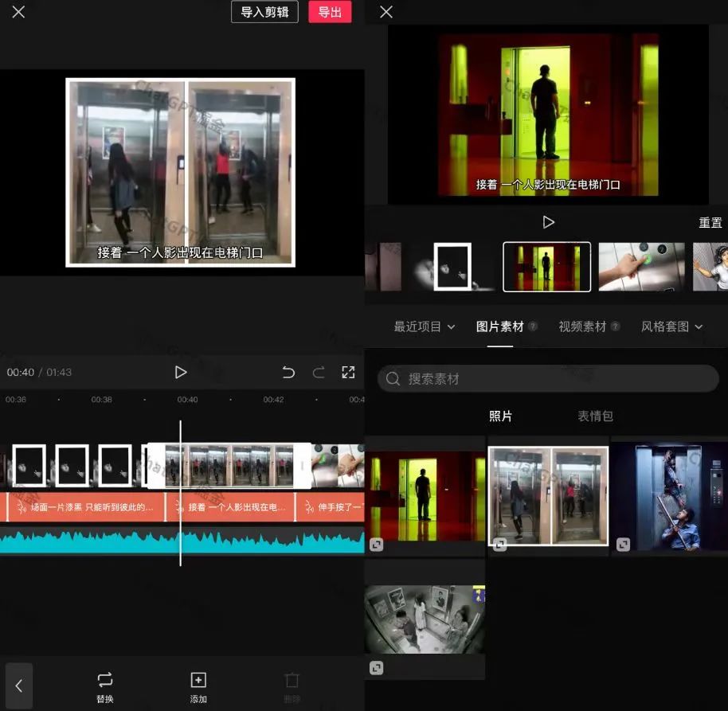Switch to the 视频素材 tab
This screenshot has width=728, height=711.
click(x=583, y=326)
